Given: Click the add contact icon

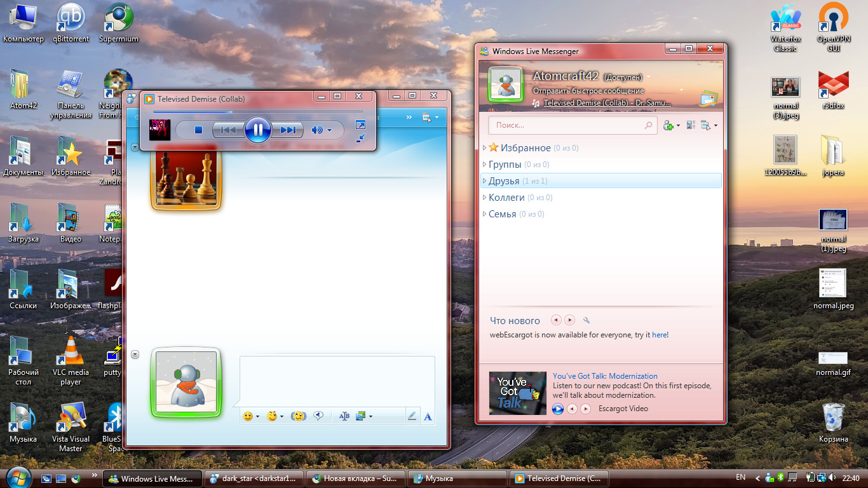Looking at the screenshot, I should coord(668,126).
